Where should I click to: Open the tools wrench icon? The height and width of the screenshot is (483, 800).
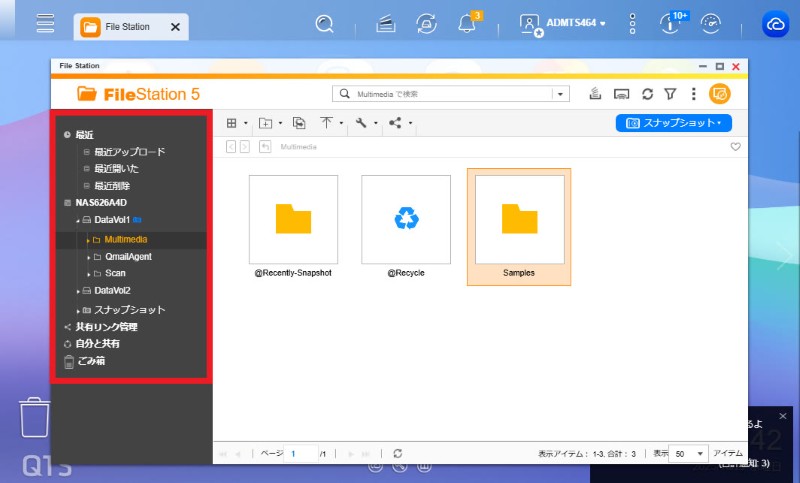(x=361, y=123)
